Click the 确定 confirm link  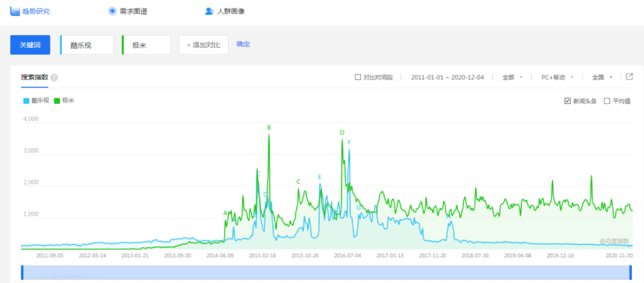tap(243, 44)
